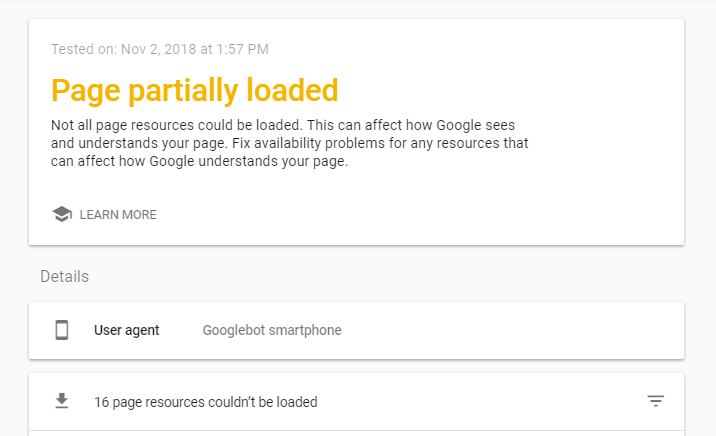Image resolution: width=716 pixels, height=436 pixels.
Task: Click the Learn More graduation cap icon
Action: pyautogui.click(x=62, y=214)
